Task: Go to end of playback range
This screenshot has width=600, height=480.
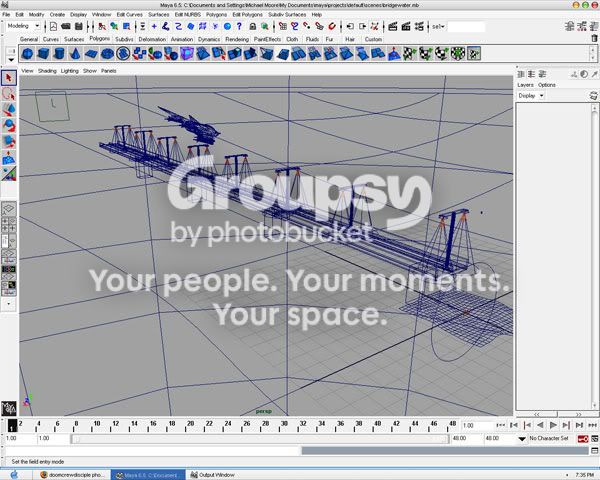Action: [592, 425]
